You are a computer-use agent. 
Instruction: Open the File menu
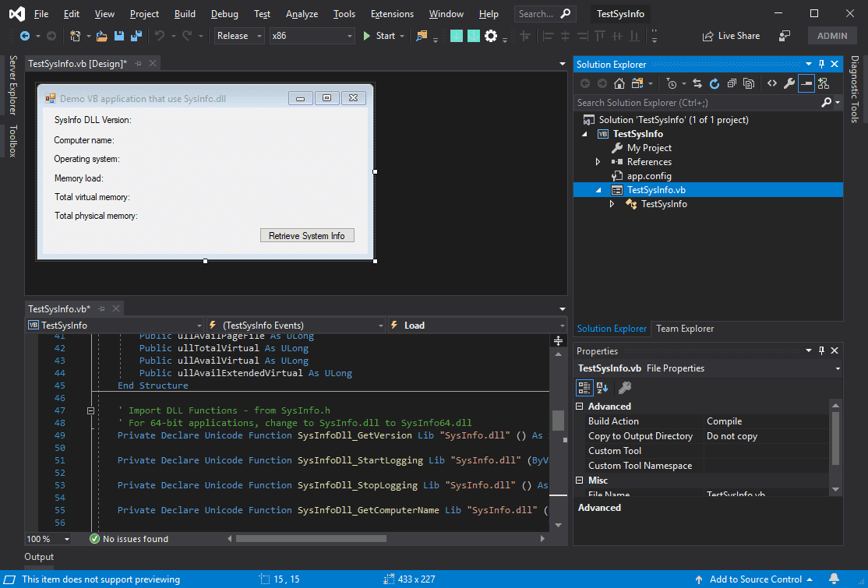point(41,14)
